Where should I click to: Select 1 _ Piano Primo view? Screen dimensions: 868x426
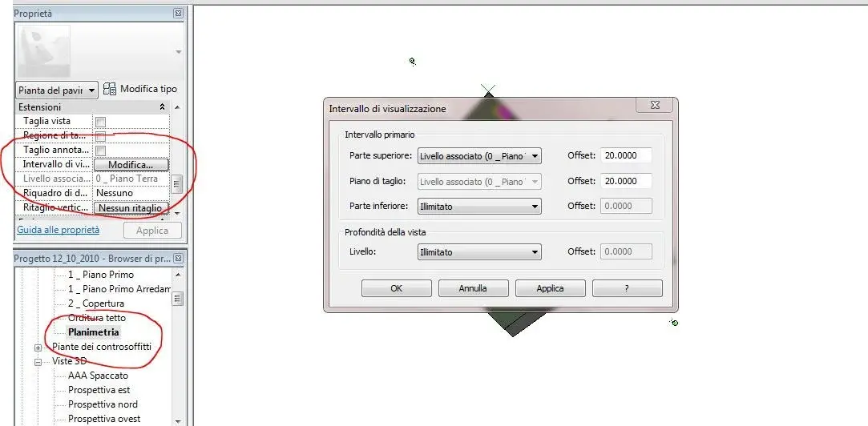tap(101, 275)
